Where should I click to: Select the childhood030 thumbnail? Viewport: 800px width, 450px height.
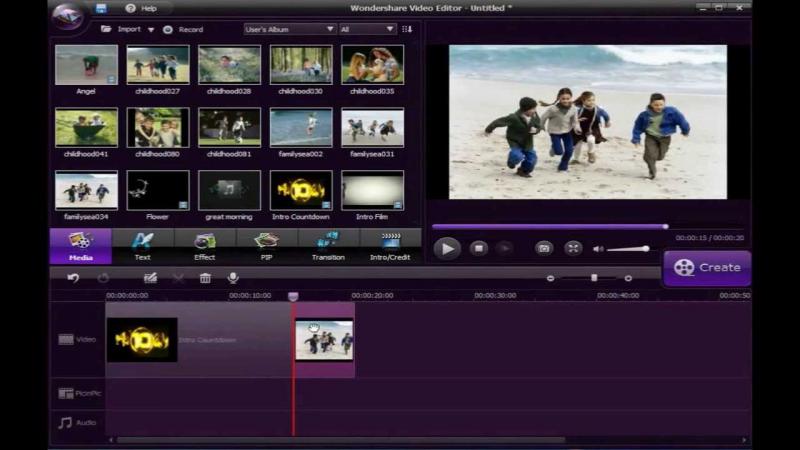(301, 65)
